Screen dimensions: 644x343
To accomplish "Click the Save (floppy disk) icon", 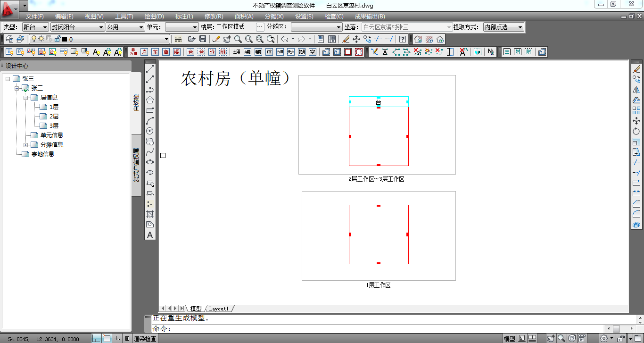I will 203,39.
